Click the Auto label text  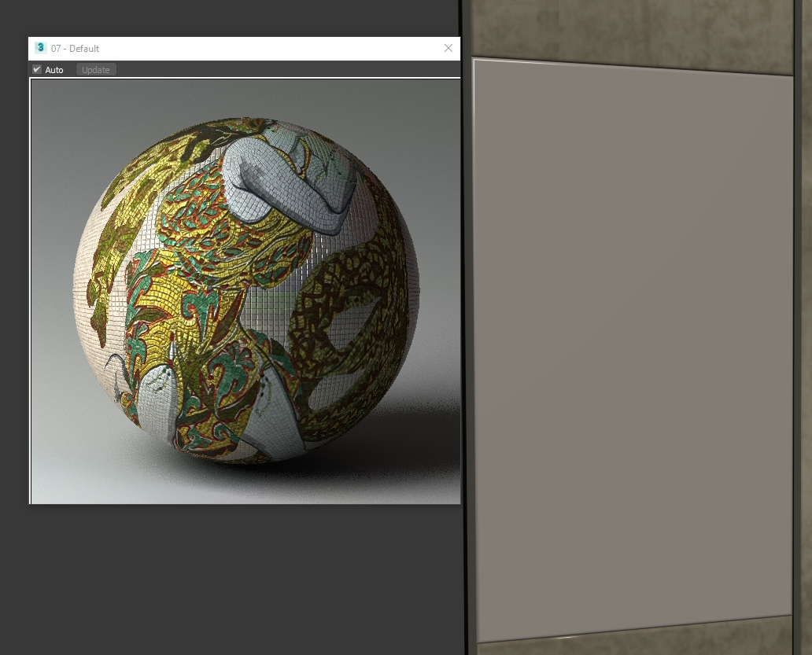(x=54, y=70)
